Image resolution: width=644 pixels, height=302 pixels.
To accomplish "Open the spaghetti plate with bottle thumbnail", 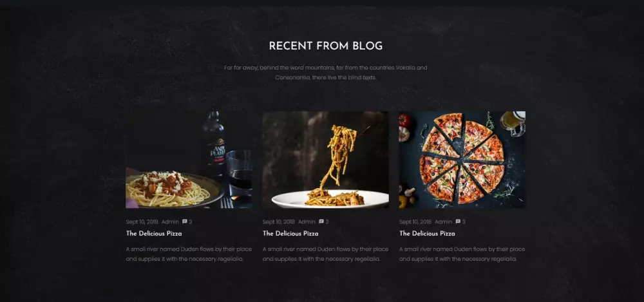I will click(189, 160).
